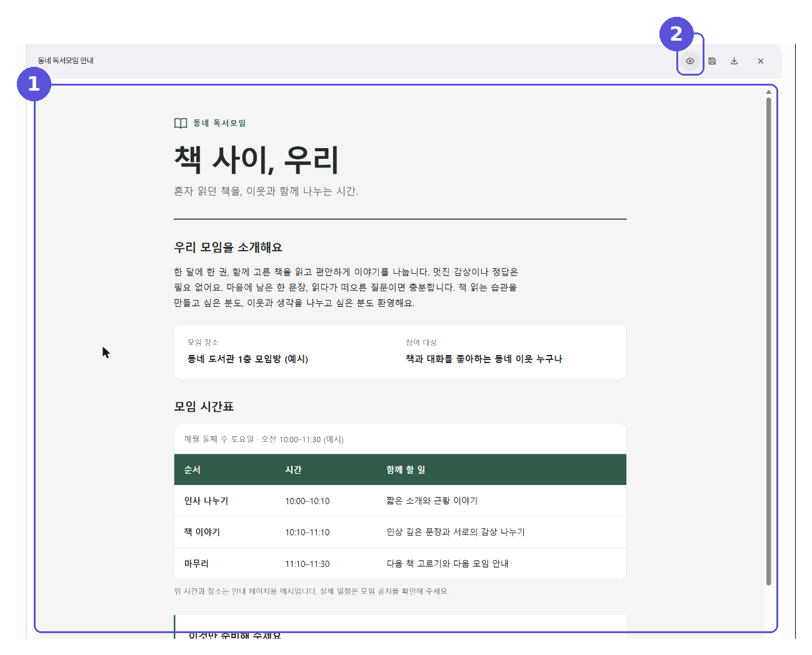Close the 동네 독서모임 안내 panel
The image size is (812, 655).
click(761, 61)
